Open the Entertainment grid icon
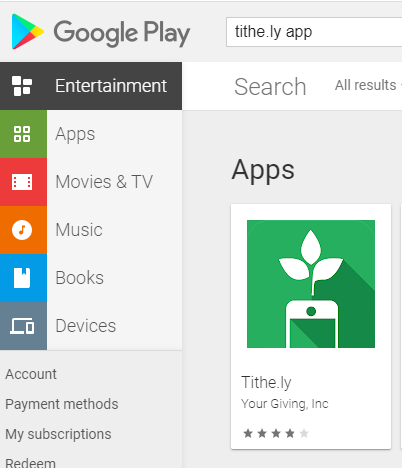The height and width of the screenshot is (468, 402). [x=22, y=86]
